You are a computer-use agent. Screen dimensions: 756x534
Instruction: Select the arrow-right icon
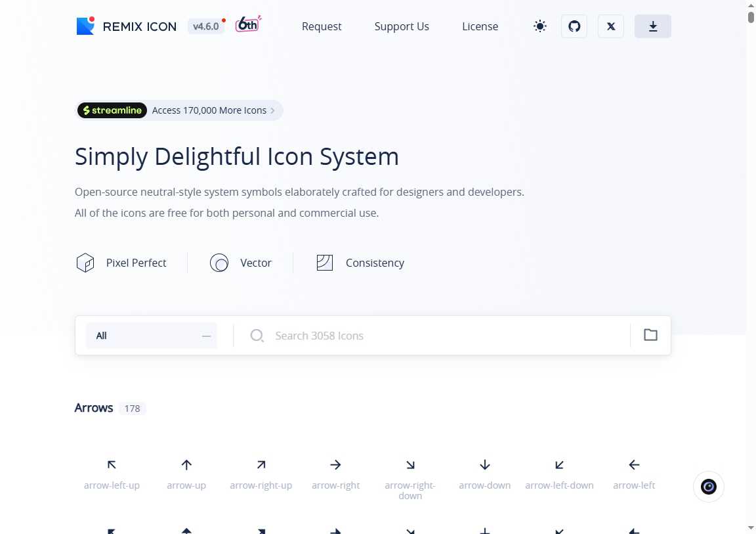pos(335,474)
